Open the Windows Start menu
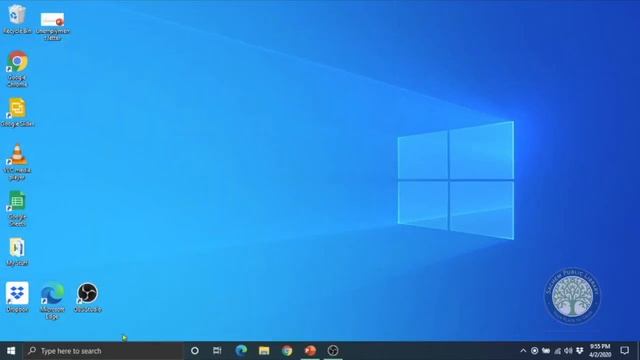This screenshot has width=640, height=360. point(11,351)
